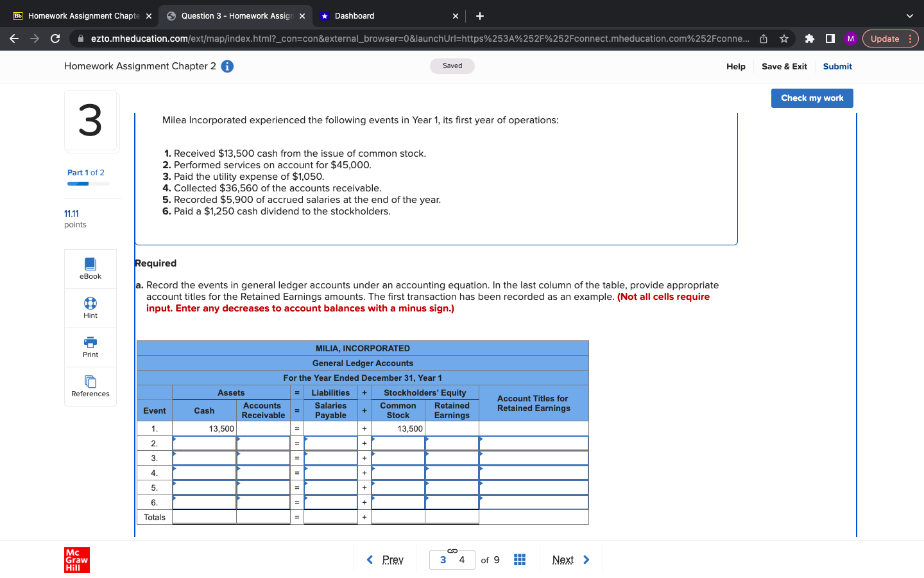Click the McGraw Hill logo

click(x=77, y=559)
